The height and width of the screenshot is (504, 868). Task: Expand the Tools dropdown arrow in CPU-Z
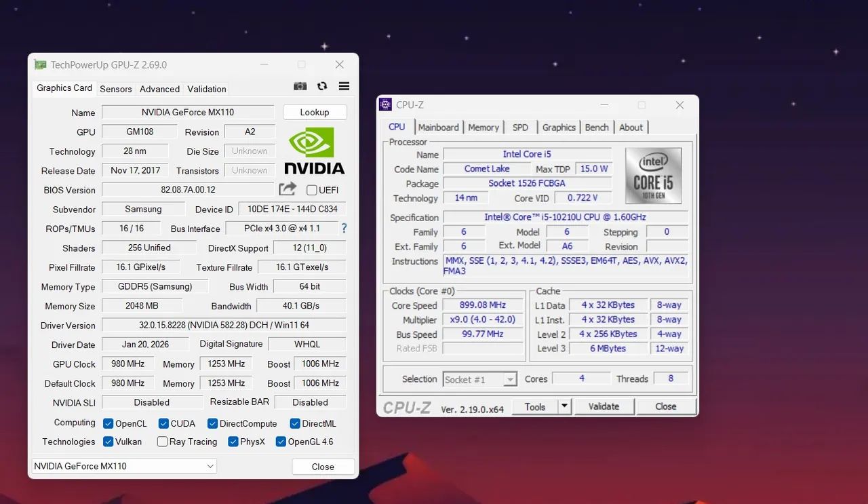tap(564, 406)
